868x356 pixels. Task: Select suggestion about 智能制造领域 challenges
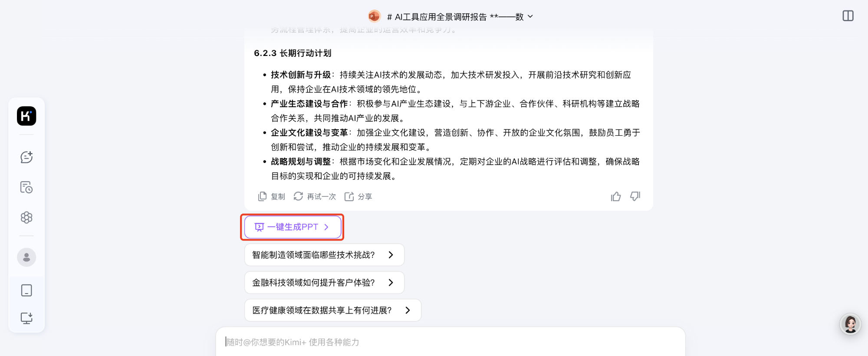324,255
